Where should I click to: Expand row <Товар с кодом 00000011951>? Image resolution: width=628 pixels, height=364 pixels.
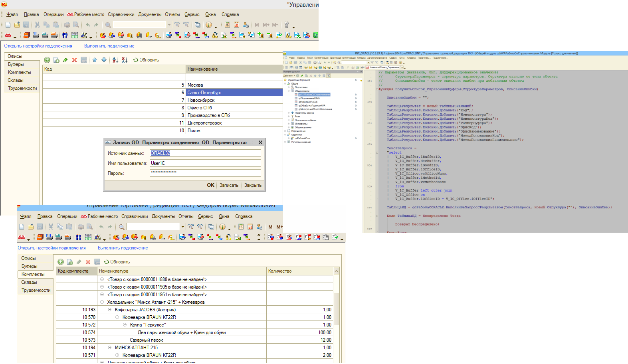[102, 295]
